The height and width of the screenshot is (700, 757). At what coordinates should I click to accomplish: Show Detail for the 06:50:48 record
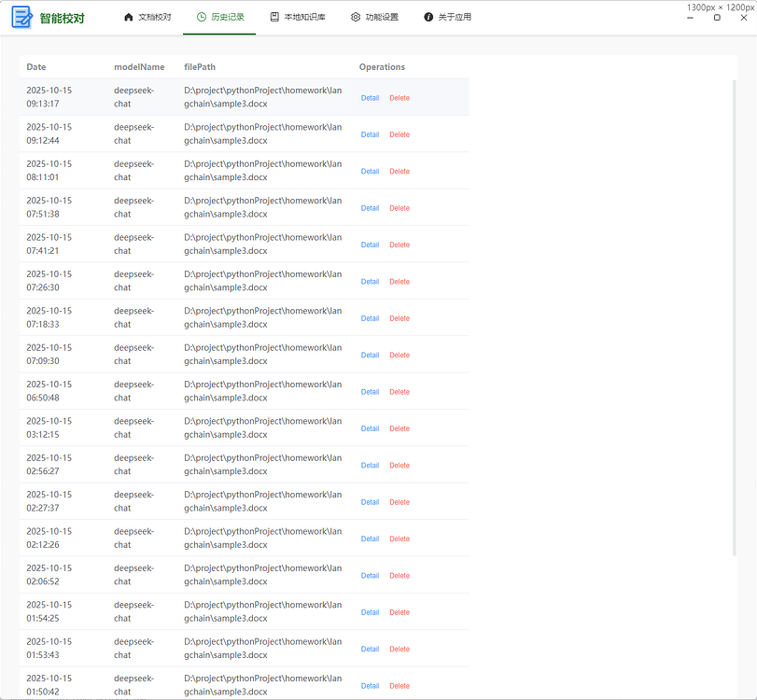pos(370,392)
